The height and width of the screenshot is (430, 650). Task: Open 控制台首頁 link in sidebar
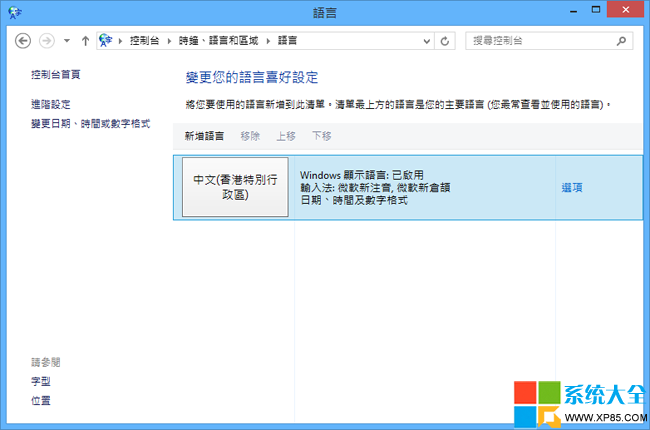pos(56,75)
